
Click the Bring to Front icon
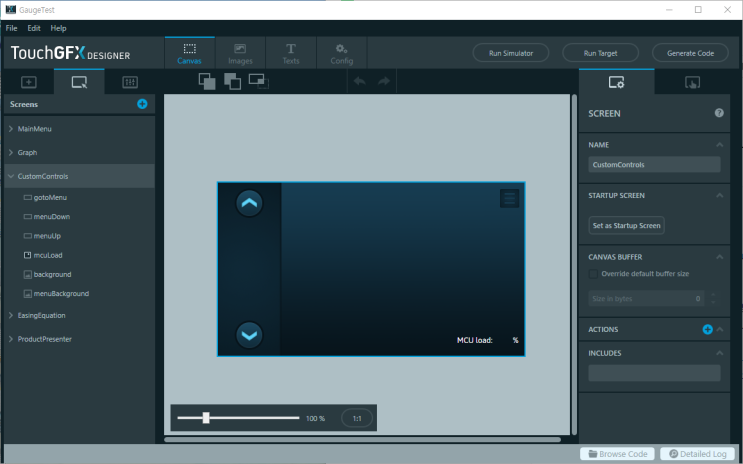(207, 81)
